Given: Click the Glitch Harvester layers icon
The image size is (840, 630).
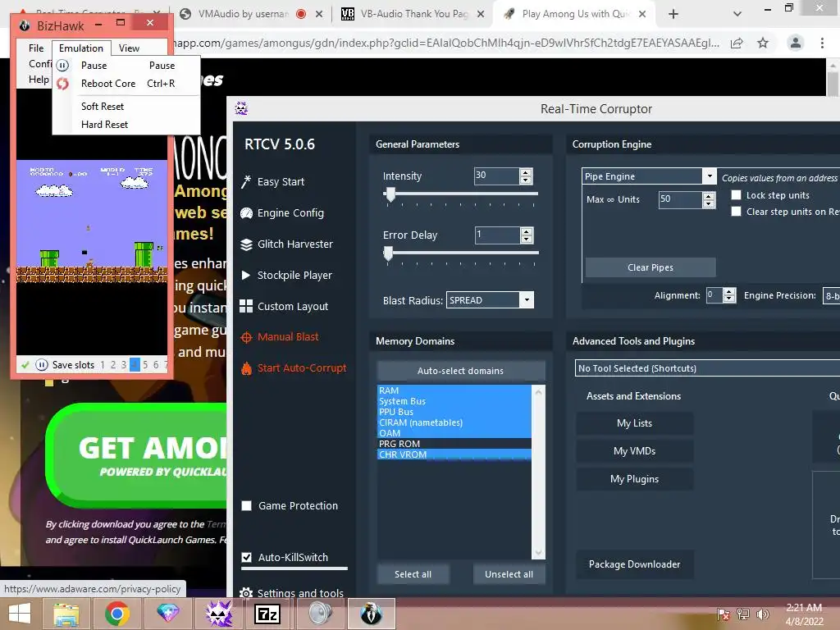Looking at the screenshot, I should (x=246, y=244).
